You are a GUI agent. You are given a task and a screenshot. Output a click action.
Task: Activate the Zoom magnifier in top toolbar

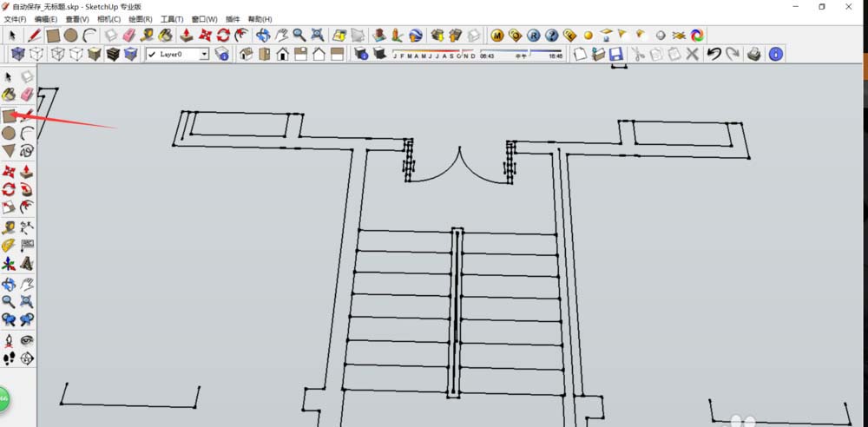(299, 36)
